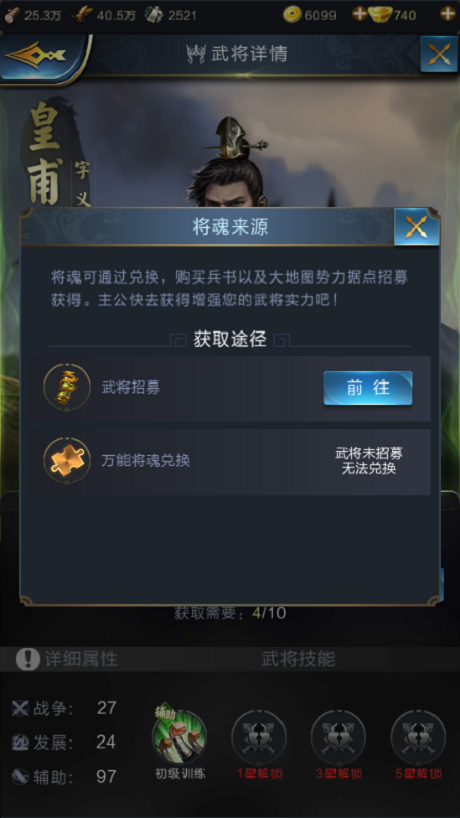Select the 万能将魂兑换 puzzle piece icon
The image size is (460, 818).
click(67, 461)
